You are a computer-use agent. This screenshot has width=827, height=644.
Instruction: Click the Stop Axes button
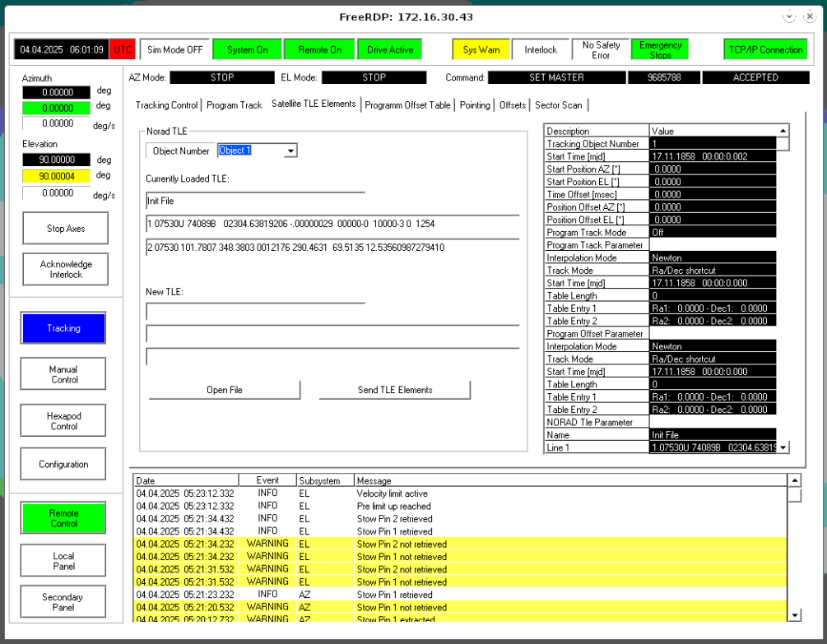tap(65, 228)
